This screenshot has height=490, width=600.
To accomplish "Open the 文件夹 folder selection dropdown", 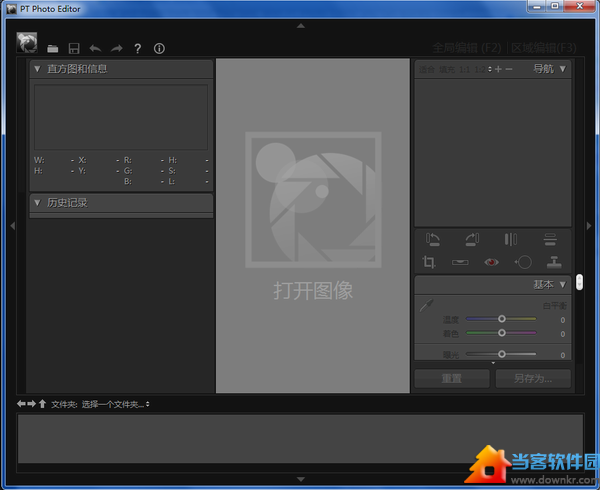I will click(x=115, y=404).
